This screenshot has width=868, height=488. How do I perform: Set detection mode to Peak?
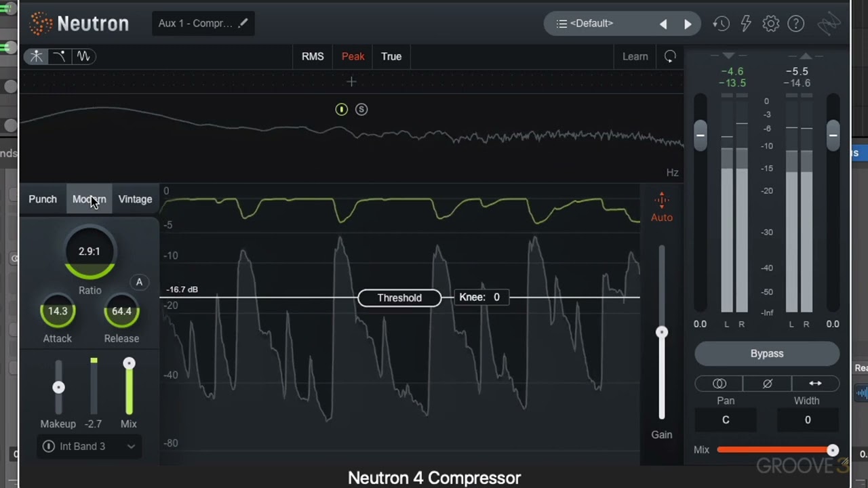(353, 56)
